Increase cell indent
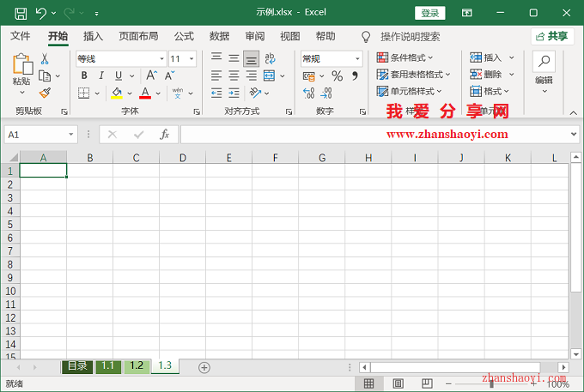 point(234,93)
